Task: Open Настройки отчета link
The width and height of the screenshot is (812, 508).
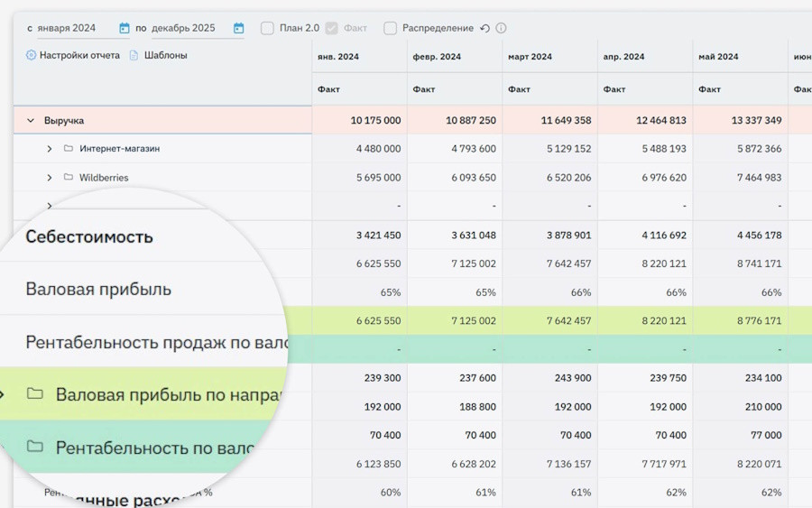Action: pyautogui.click(x=79, y=55)
